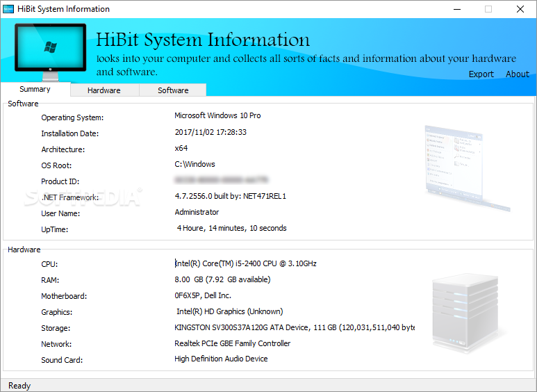
Task: Click the Installation Date label
Action: pyautogui.click(x=70, y=133)
